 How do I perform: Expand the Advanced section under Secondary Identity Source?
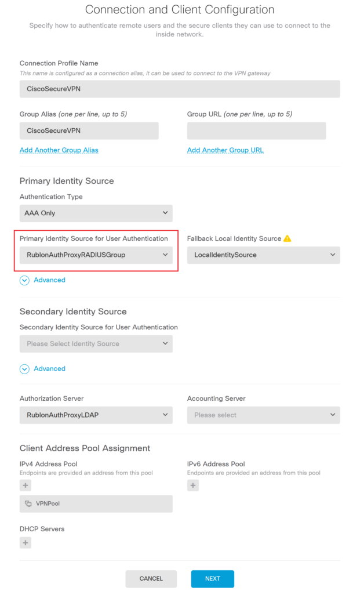click(x=49, y=369)
